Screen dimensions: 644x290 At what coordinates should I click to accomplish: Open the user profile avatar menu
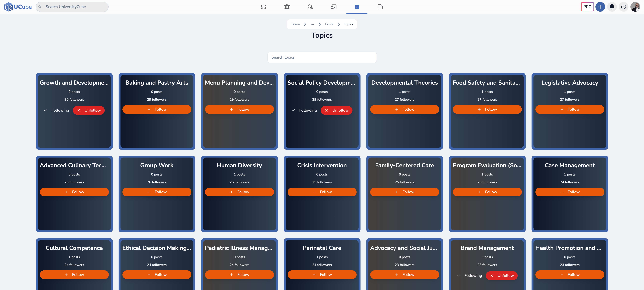(635, 7)
